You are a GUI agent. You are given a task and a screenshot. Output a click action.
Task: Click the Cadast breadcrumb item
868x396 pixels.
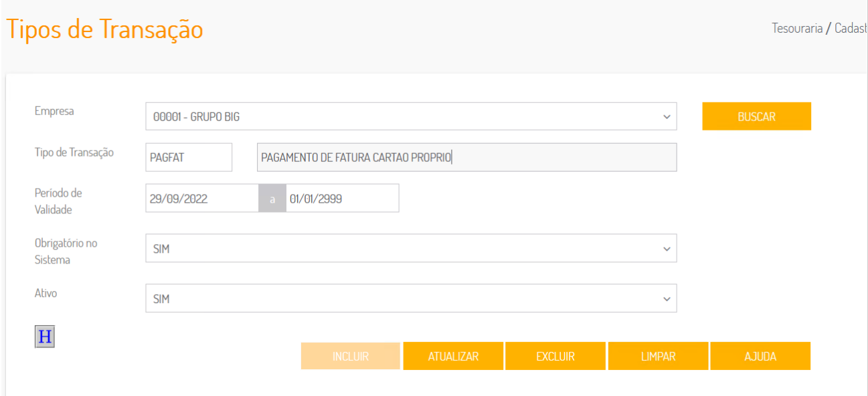(851, 28)
